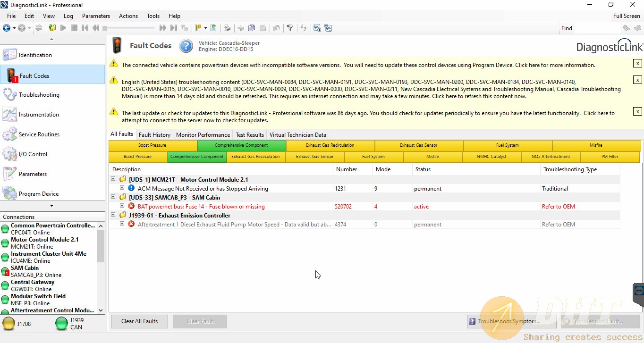Viewport: 644px width, 343px height.
Task: Sort fault list by Status column header
Action: (x=476, y=169)
